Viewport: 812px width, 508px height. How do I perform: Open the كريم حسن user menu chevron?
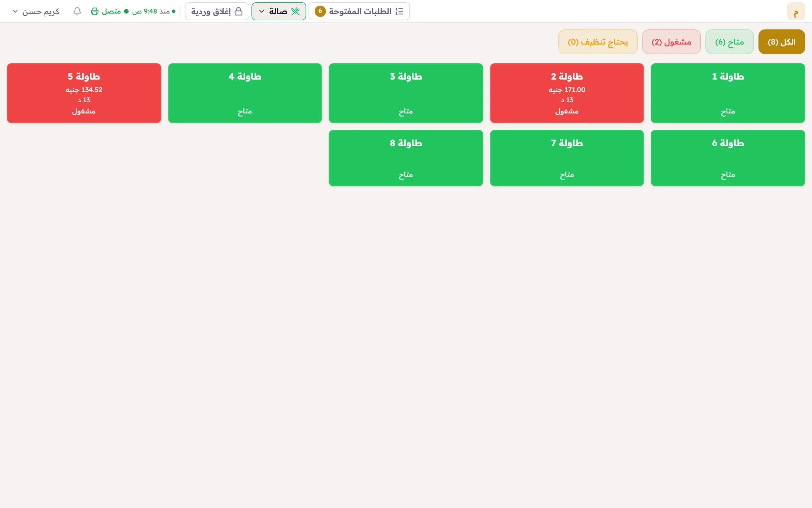tap(15, 11)
